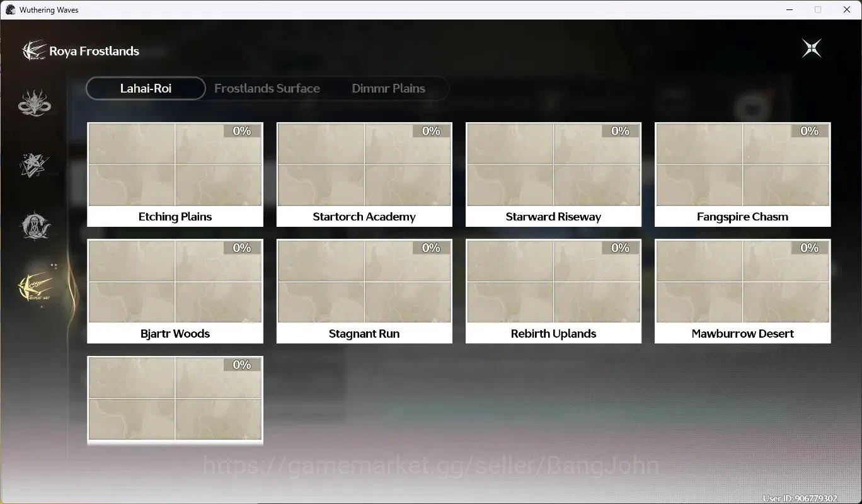Choose the Fangspire Chasm area card
The image size is (862, 504).
tap(742, 175)
